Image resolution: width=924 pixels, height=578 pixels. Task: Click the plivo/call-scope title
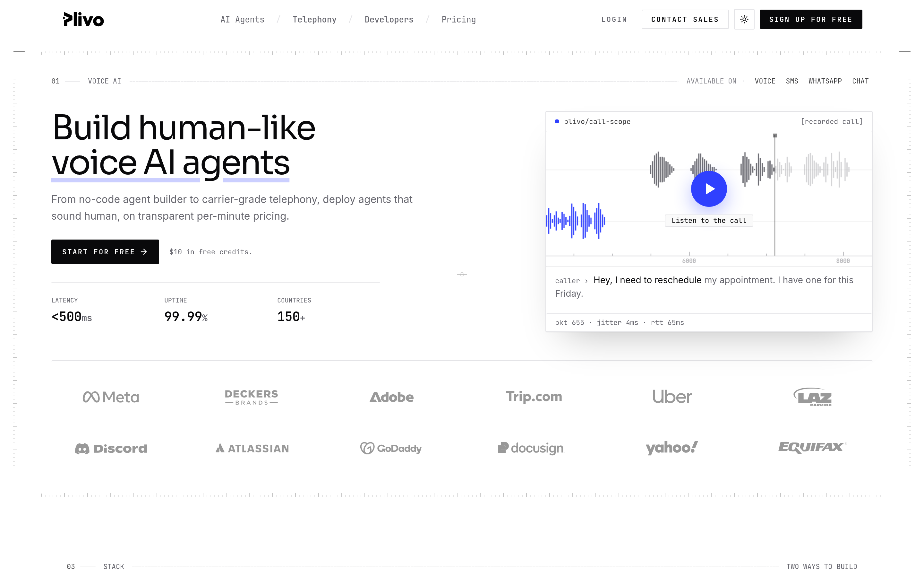pyautogui.click(x=597, y=122)
